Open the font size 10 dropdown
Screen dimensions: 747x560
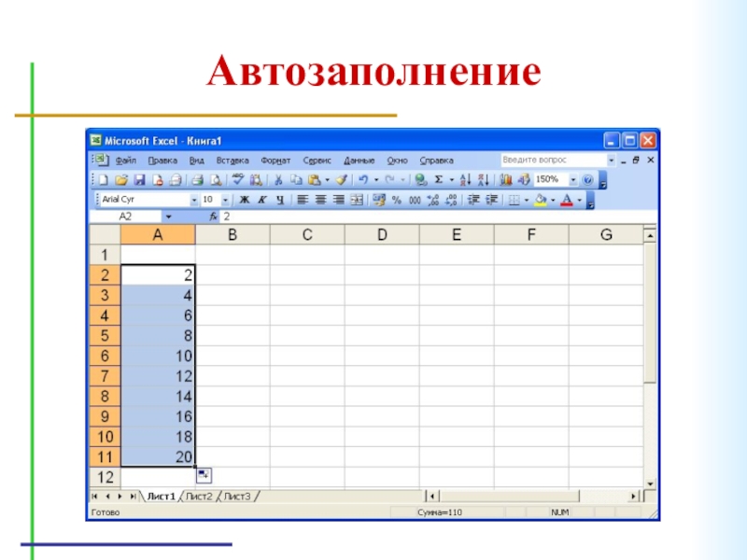click(x=225, y=201)
